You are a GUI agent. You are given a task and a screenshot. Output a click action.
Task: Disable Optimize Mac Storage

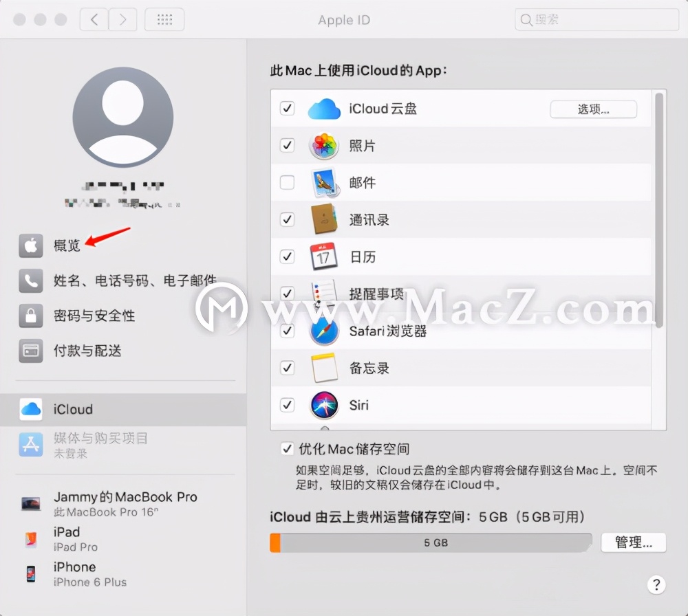[287, 448]
